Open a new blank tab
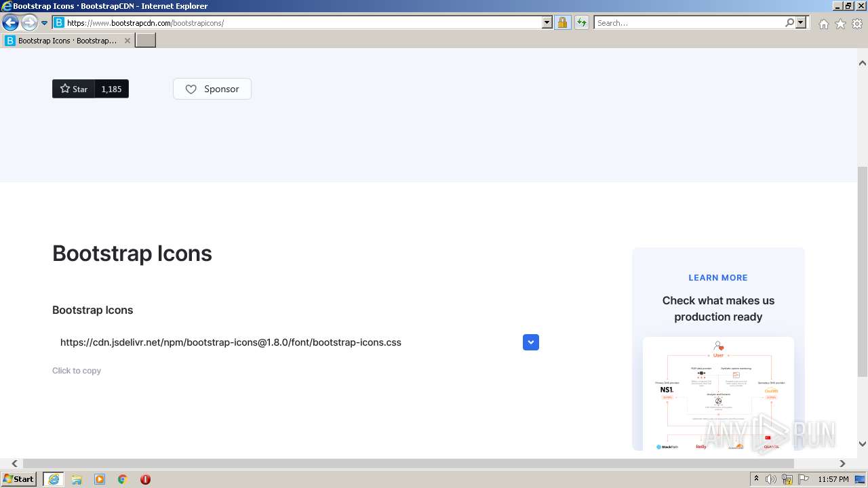 pyautogui.click(x=146, y=41)
